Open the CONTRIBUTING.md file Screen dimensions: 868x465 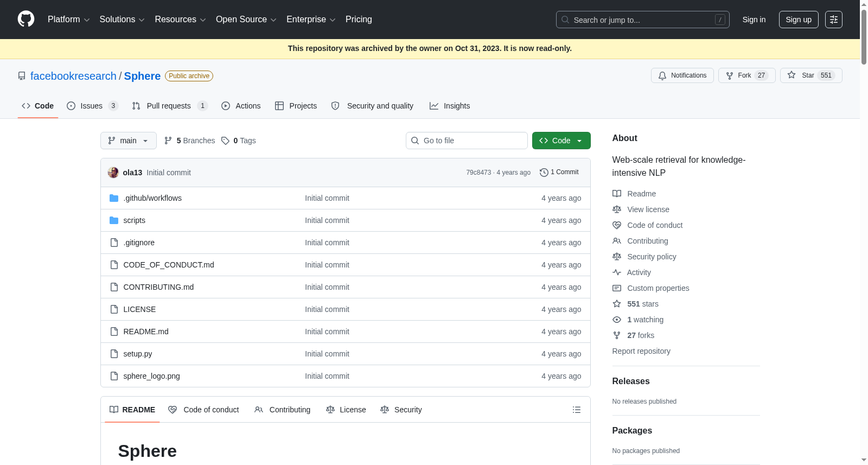tap(158, 287)
